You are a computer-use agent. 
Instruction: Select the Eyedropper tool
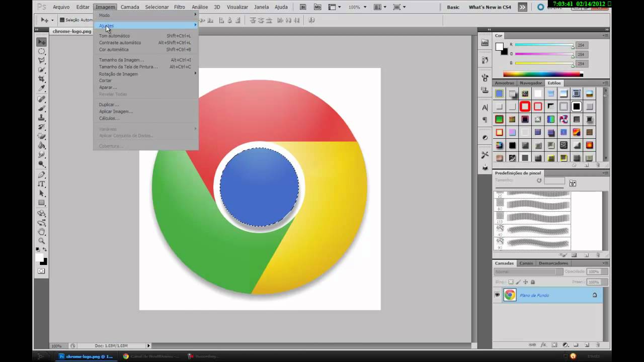(42, 88)
